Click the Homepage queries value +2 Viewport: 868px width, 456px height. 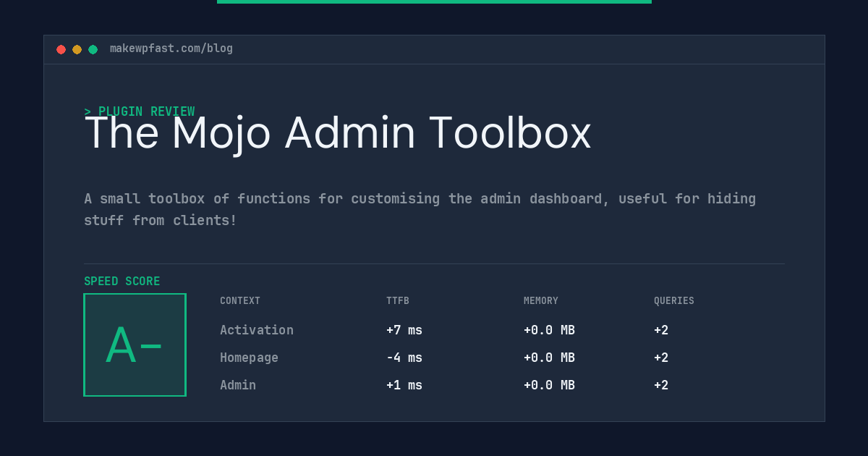pos(661,358)
